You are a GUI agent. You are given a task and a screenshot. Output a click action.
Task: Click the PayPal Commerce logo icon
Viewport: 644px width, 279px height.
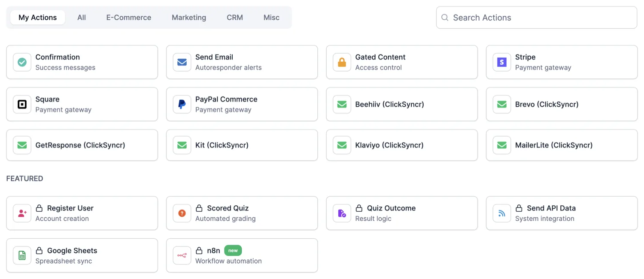(182, 104)
